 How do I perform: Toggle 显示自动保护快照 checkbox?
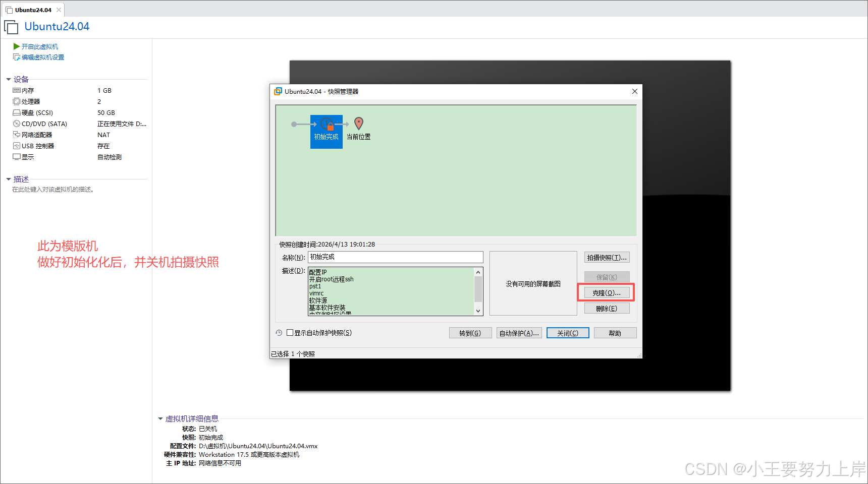(290, 333)
